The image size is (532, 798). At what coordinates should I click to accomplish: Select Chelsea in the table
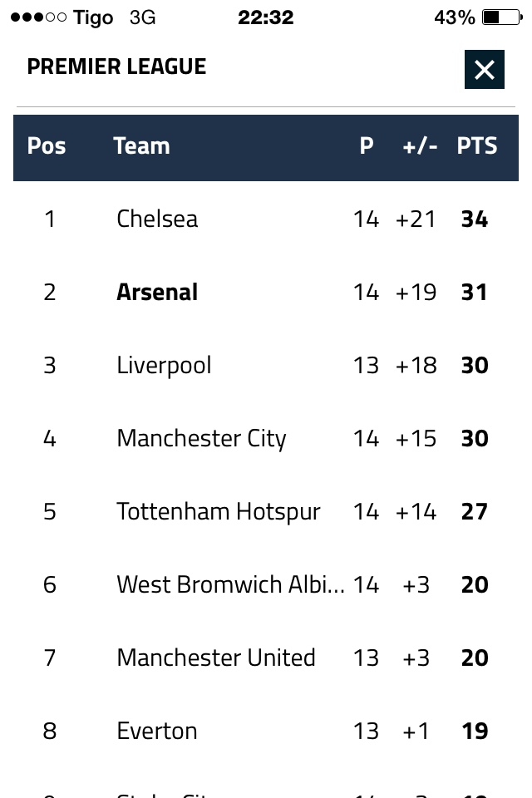[157, 219]
